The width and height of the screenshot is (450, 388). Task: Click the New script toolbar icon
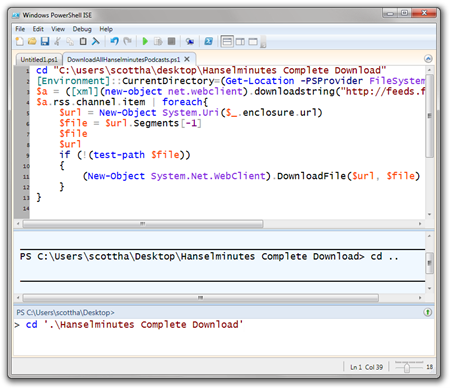point(20,41)
